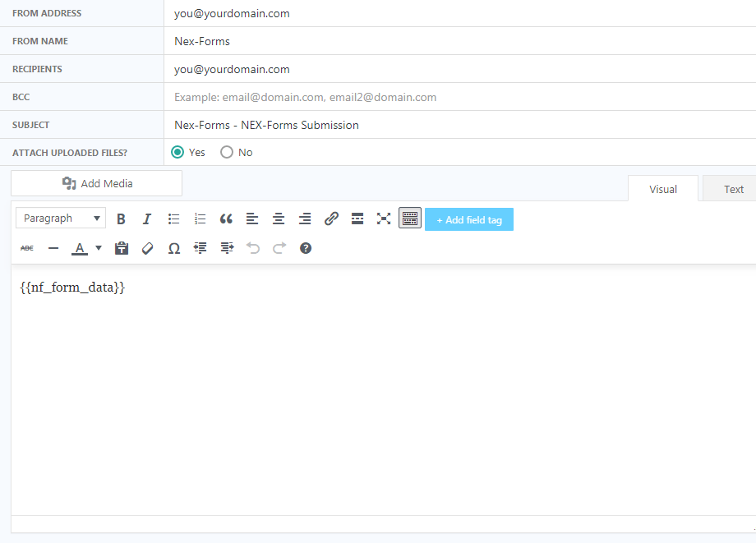Select Yes to attach uploaded files
Image resolution: width=756 pixels, height=543 pixels.
pyautogui.click(x=177, y=152)
